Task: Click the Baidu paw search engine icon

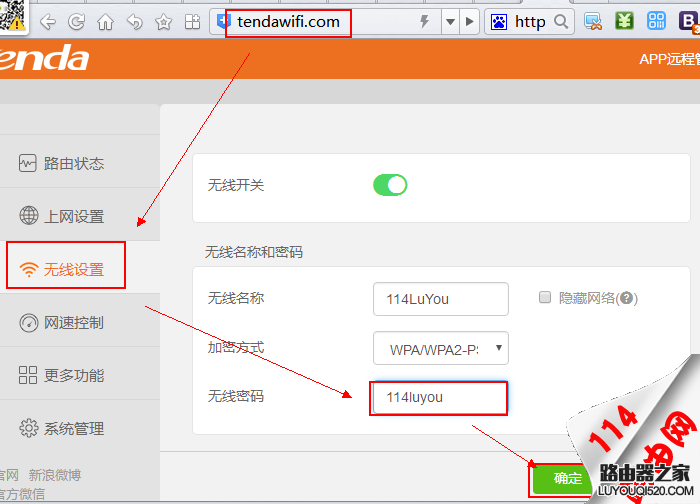Action: click(x=499, y=21)
